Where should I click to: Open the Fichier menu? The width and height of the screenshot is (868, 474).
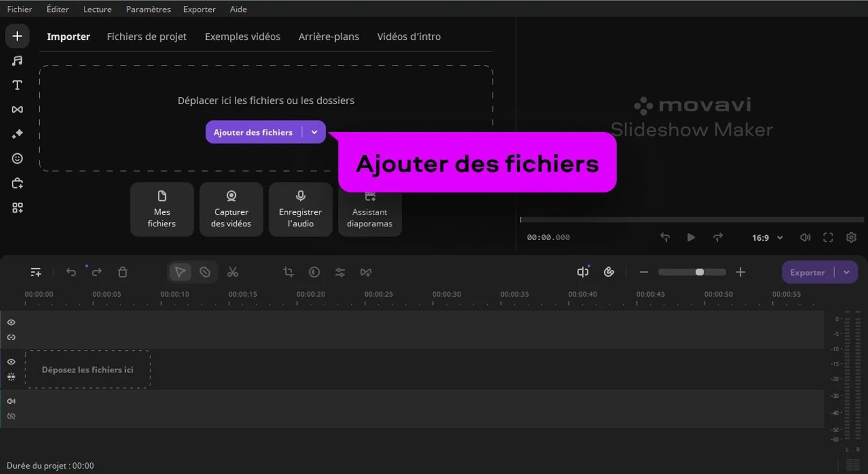pyautogui.click(x=20, y=9)
